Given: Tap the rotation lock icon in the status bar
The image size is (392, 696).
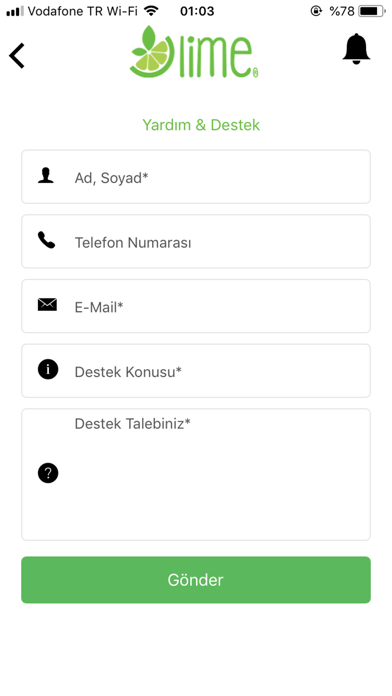Looking at the screenshot, I should 316,11.
